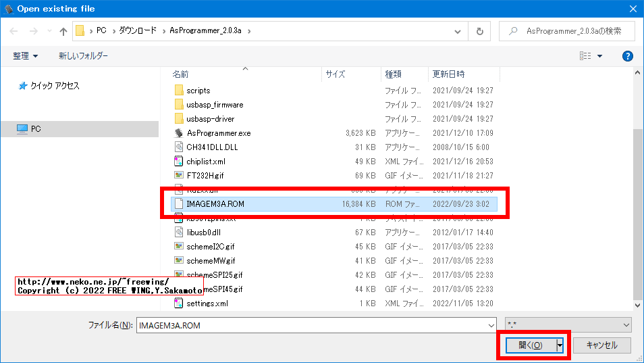Select ダウンロード in the address breadcrumb
The image size is (644, 363).
[x=138, y=30]
